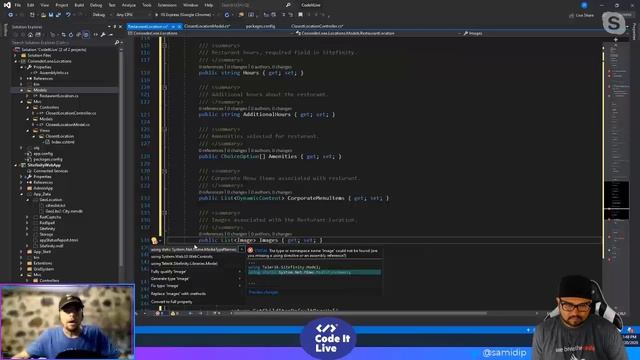Open ClosestLocationController.cs in Solution Explorer
Screen dimensions: 640x360
point(70,113)
